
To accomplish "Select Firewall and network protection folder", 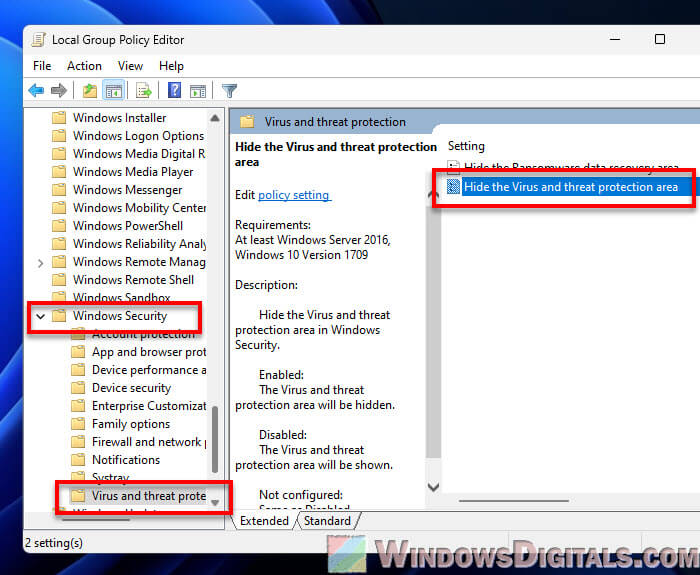I will point(149,442).
